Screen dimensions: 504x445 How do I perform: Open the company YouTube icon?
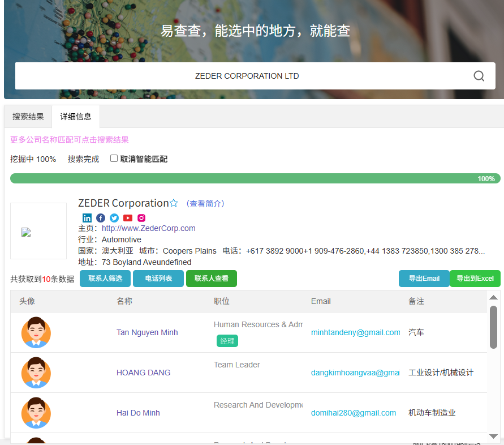pos(128,218)
